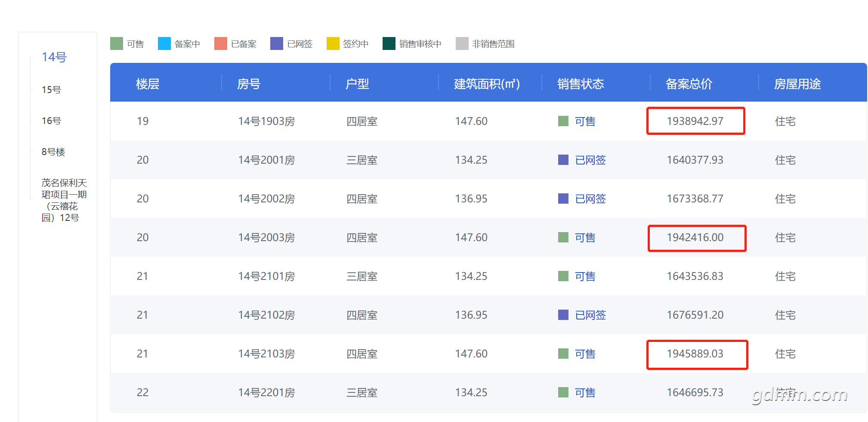The width and height of the screenshot is (868, 422).
Task: Click 住宅 in the 14号2102房 row
Action: point(785,315)
